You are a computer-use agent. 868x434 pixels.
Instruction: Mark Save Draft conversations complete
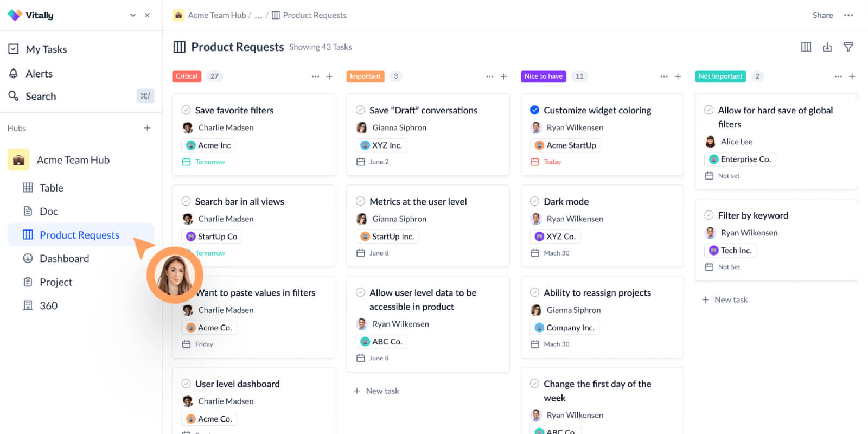point(360,110)
